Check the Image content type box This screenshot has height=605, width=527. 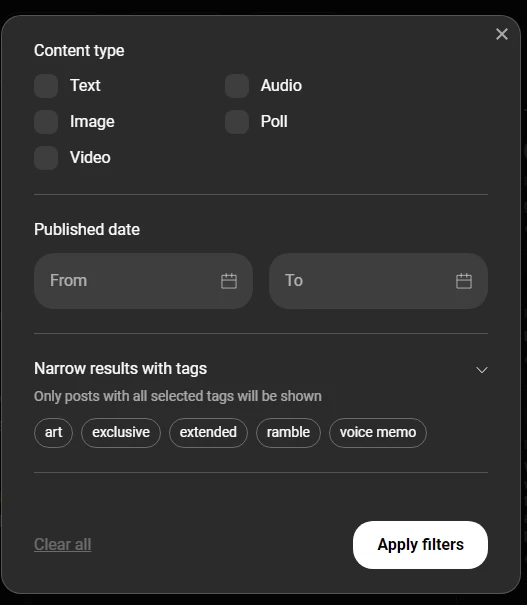point(46,122)
